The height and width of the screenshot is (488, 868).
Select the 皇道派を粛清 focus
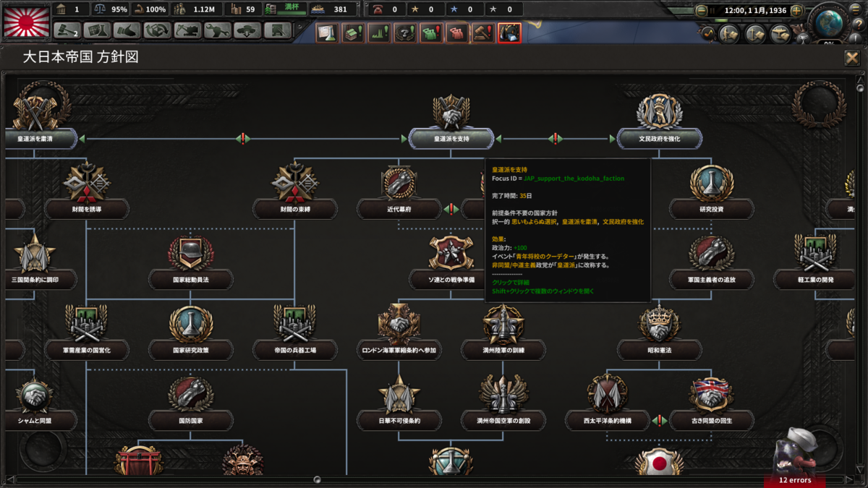pos(35,138)
